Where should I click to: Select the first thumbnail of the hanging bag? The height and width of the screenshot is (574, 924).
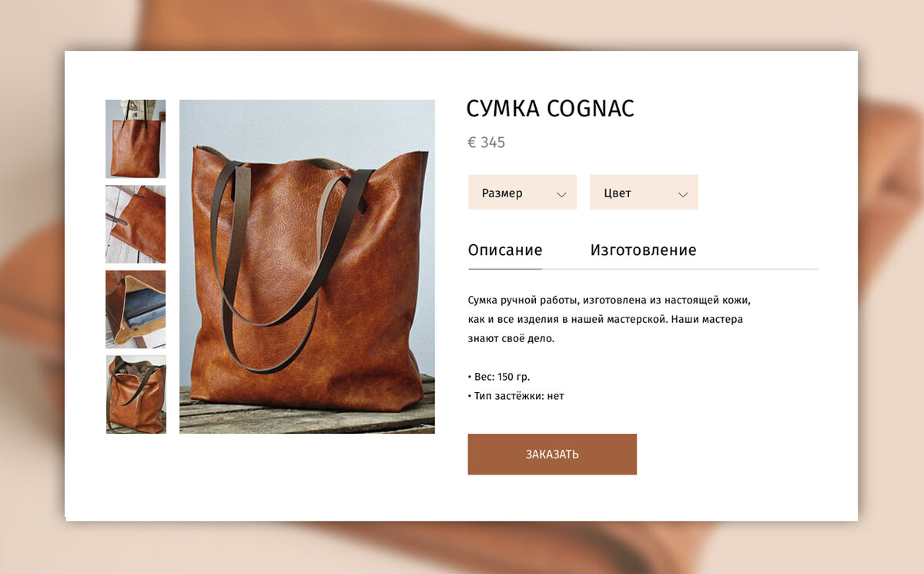click(136, 139)
